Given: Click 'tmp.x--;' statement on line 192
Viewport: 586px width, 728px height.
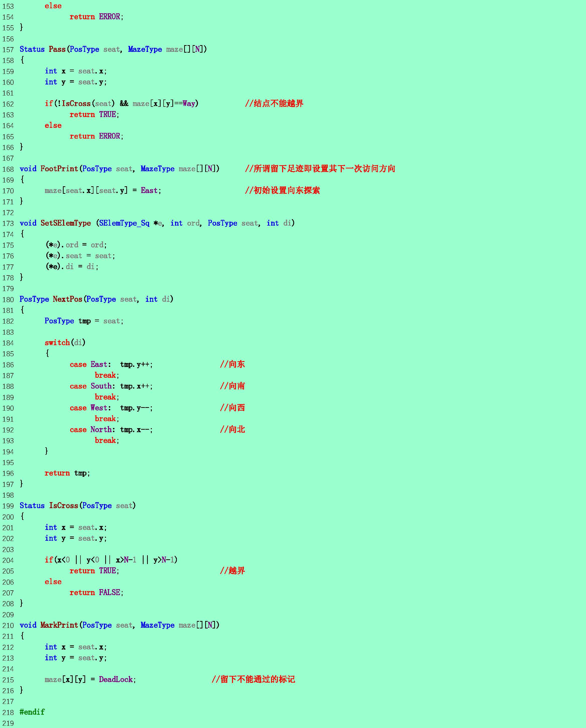Looking at the screenshot, I should pyautogui.click(x=136, y=430).
